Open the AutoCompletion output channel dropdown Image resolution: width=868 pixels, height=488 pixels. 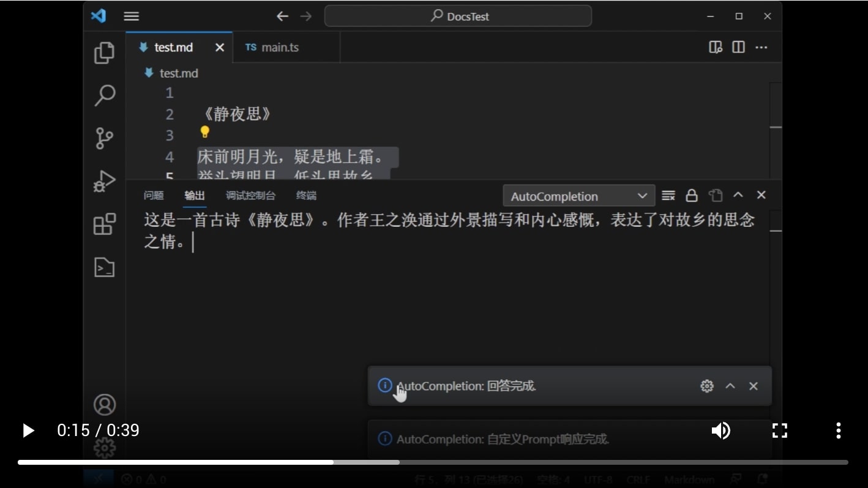point(578,196)
